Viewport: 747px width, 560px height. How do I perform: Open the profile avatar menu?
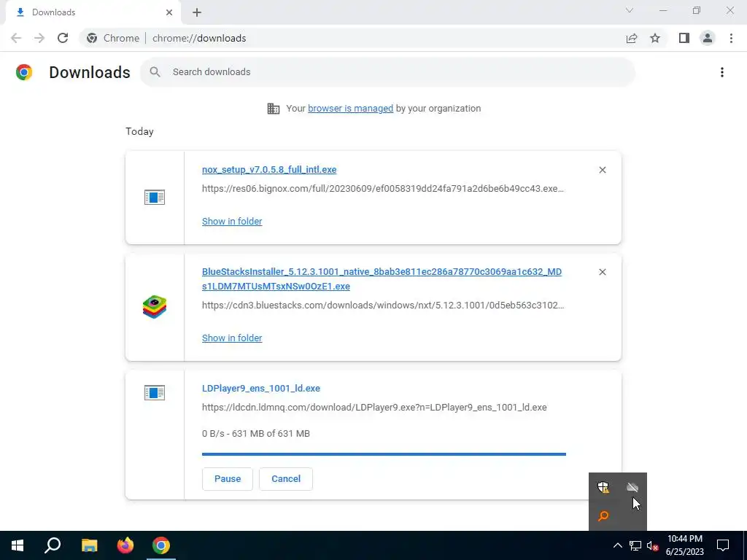pos(708,38)
